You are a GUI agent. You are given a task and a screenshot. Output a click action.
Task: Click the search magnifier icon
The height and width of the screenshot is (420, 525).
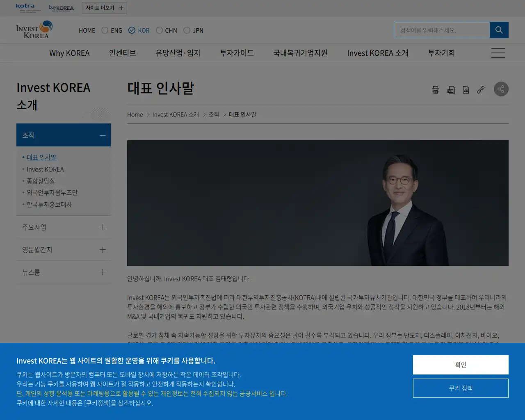tap(499, 30)
